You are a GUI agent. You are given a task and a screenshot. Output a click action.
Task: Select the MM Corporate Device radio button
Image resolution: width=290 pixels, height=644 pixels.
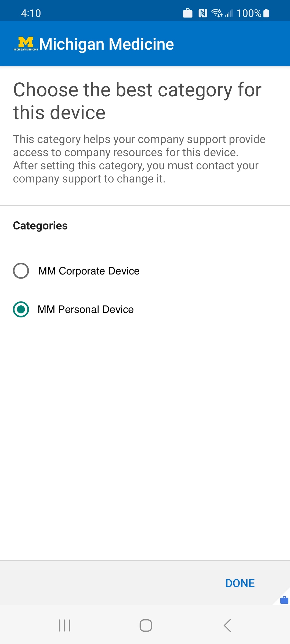click(x=21, y=271)
